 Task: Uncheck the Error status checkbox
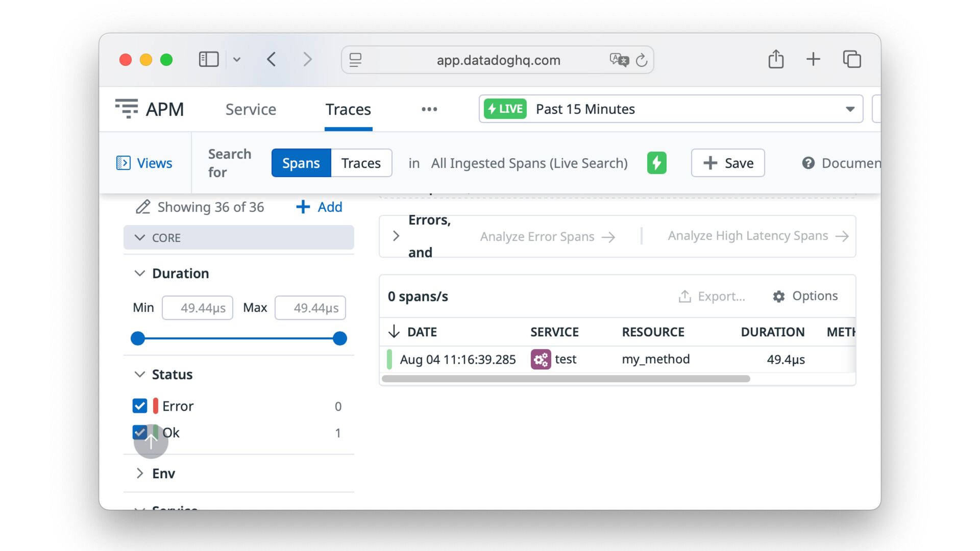(x=139, y=406)
